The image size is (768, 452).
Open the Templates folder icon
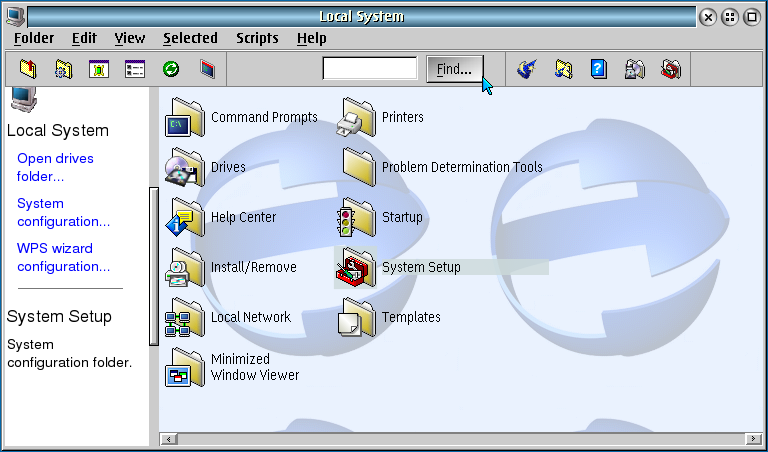pos(356,317)
